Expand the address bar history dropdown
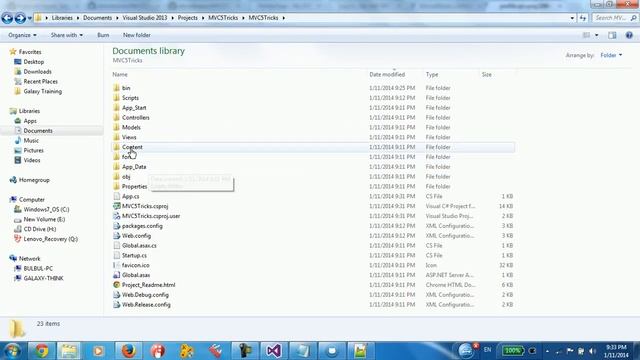 (x=572, y=18)
